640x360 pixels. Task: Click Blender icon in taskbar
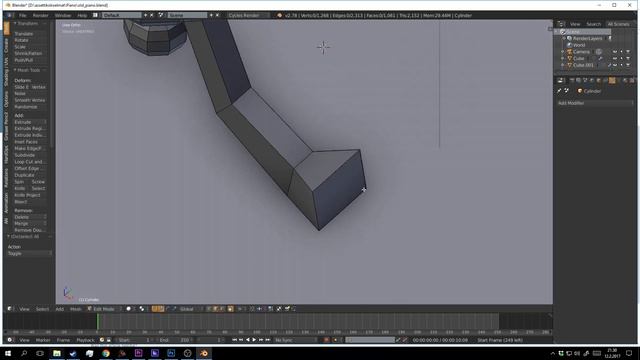[204, 353]
